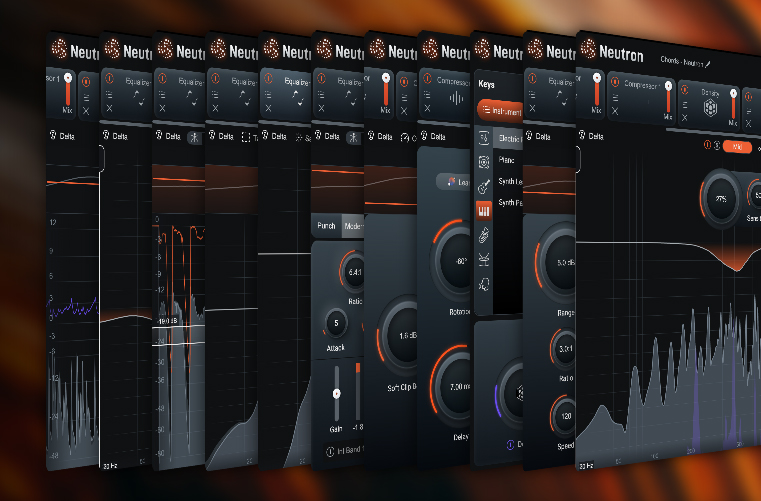This screenshot has width=761, height=501.
Task: Click the dashed-square icon beside Delta
Action: 246,138
